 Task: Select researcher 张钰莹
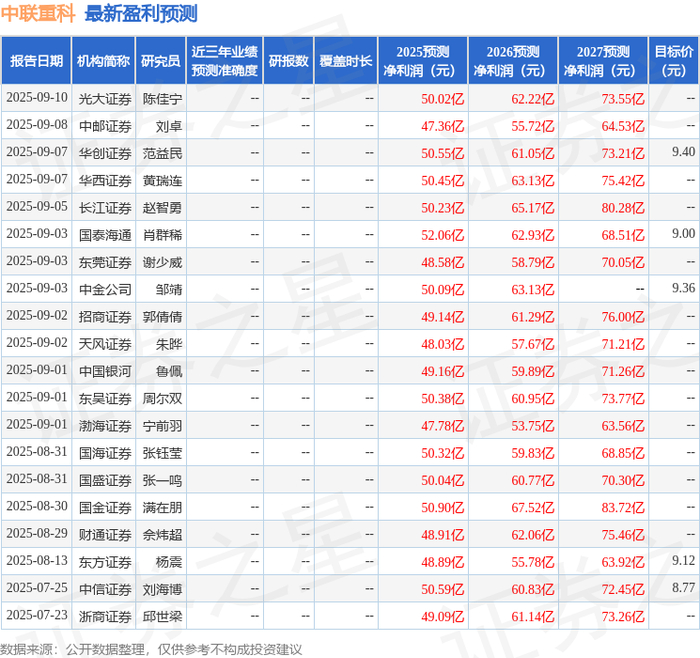pos(162,453)
